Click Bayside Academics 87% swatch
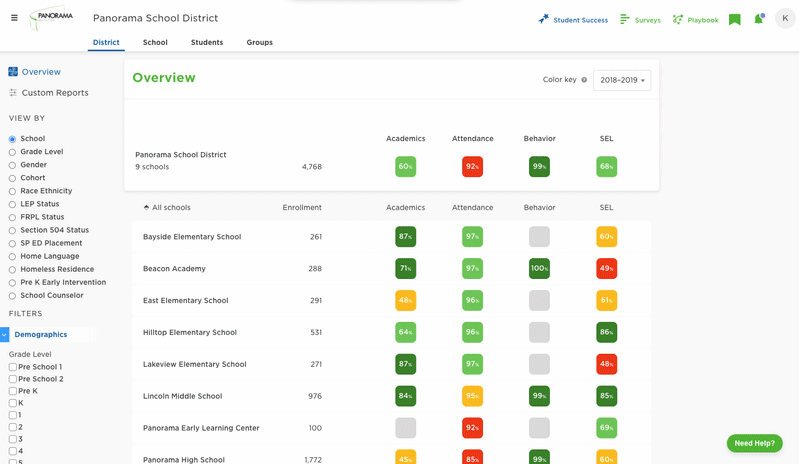The image size is (799, 464). 406,237
